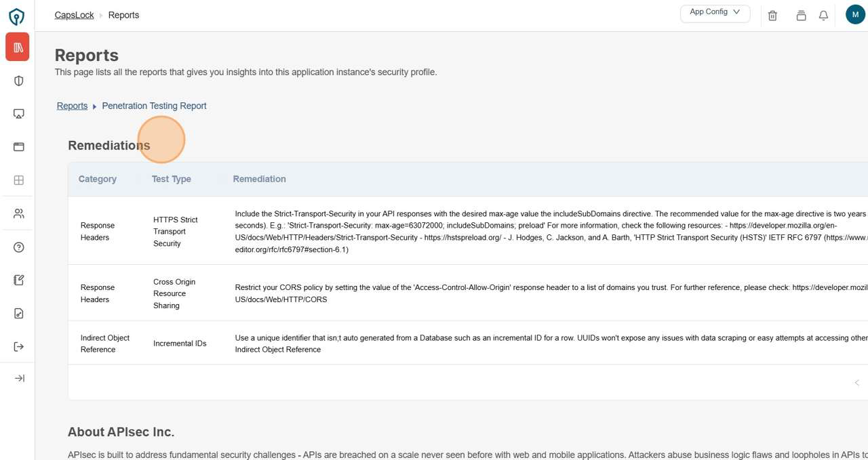
Task: Go to previous page of remediations table
Action: (856, 383)
